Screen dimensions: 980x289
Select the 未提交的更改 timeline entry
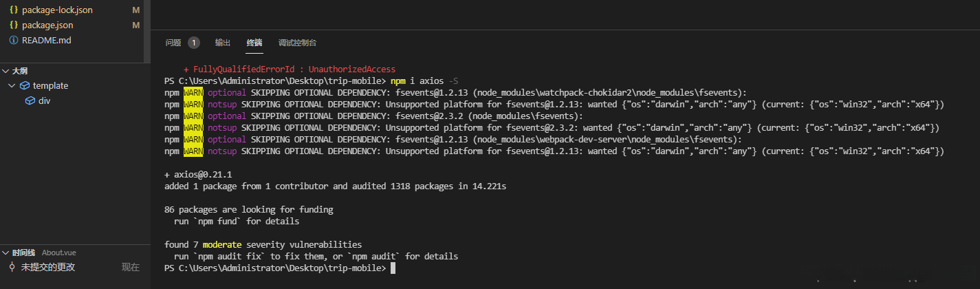click(48, 267)
